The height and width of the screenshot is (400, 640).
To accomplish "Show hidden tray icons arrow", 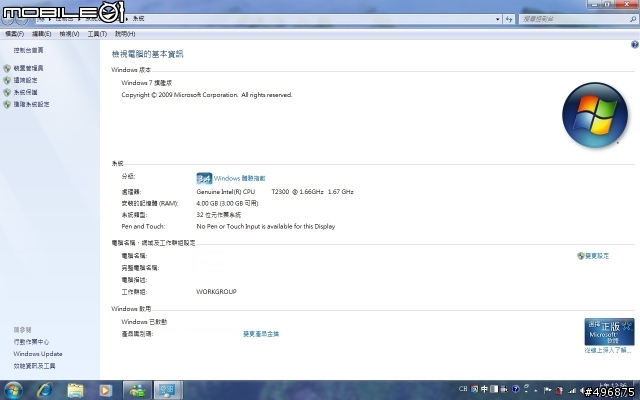I will click(x=536, y=391).
